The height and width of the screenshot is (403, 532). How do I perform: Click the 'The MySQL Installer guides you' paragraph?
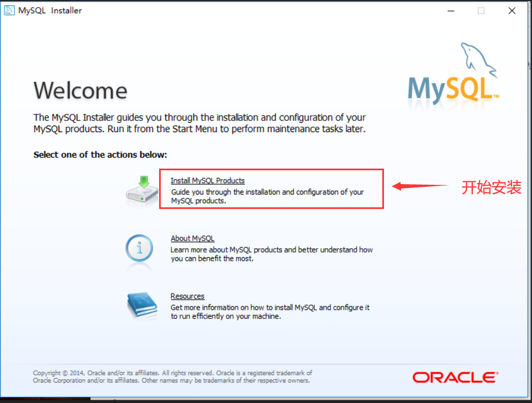199,123
